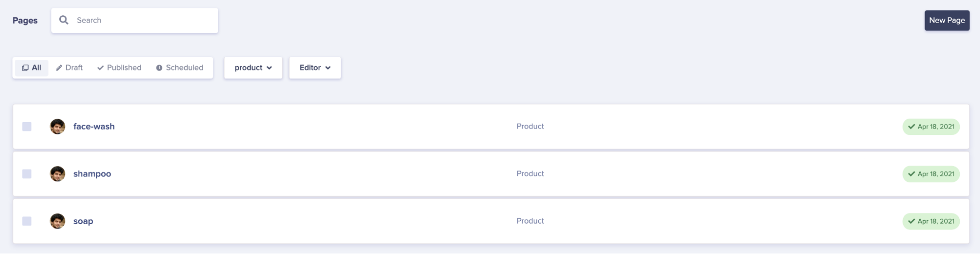This screenshot has width=980, height=254.
Task: Show only Scheduled pages
Action: click(x=179, y=68)
